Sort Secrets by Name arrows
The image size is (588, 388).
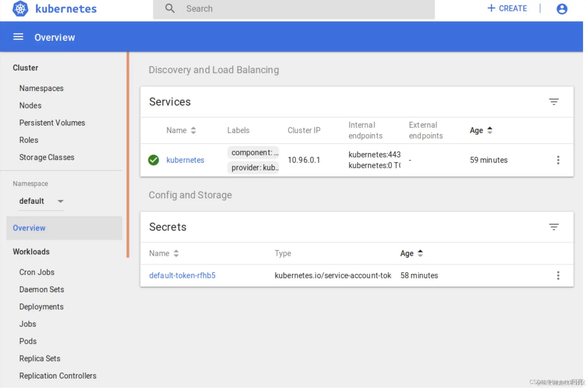(x=176, y=254)
